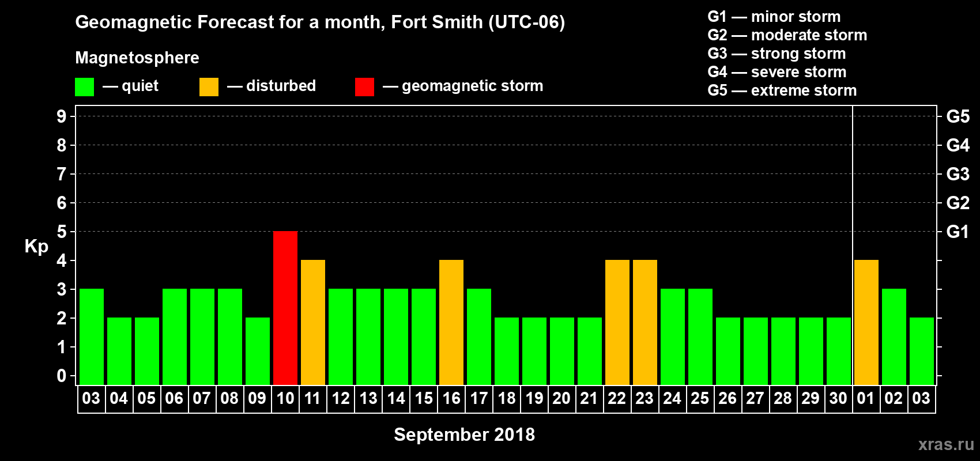The height and width of the screenshot is (461, 980).
Task: Click the green bar for day 09
Action: [x=258, y=352]
